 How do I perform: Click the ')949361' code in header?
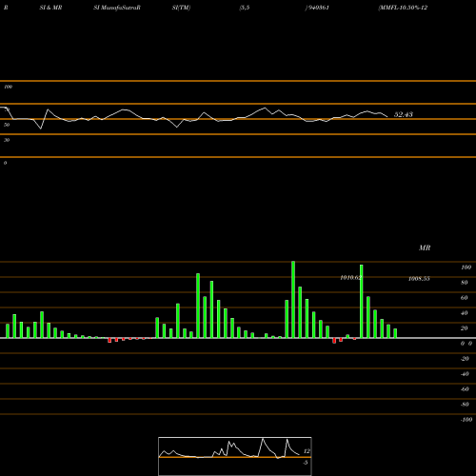[x=317, y=8]
